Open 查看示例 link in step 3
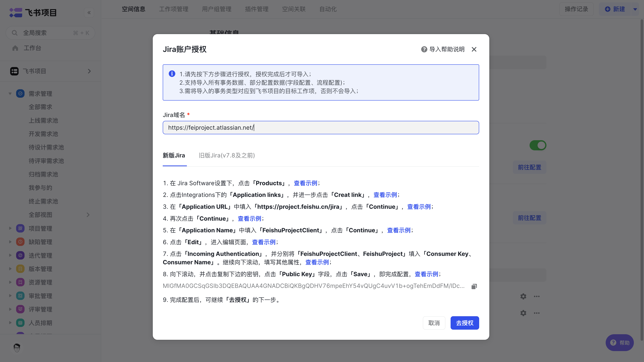The image size is (644, 362). 419,207
